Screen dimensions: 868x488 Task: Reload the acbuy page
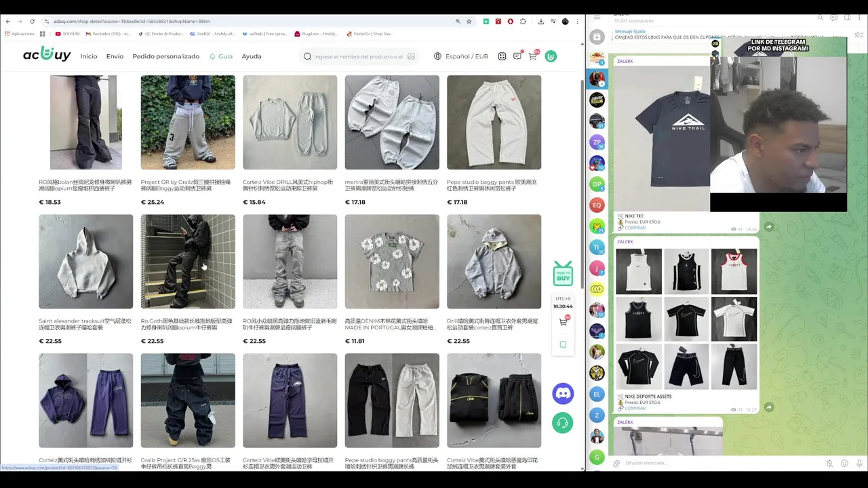(32, 21)
